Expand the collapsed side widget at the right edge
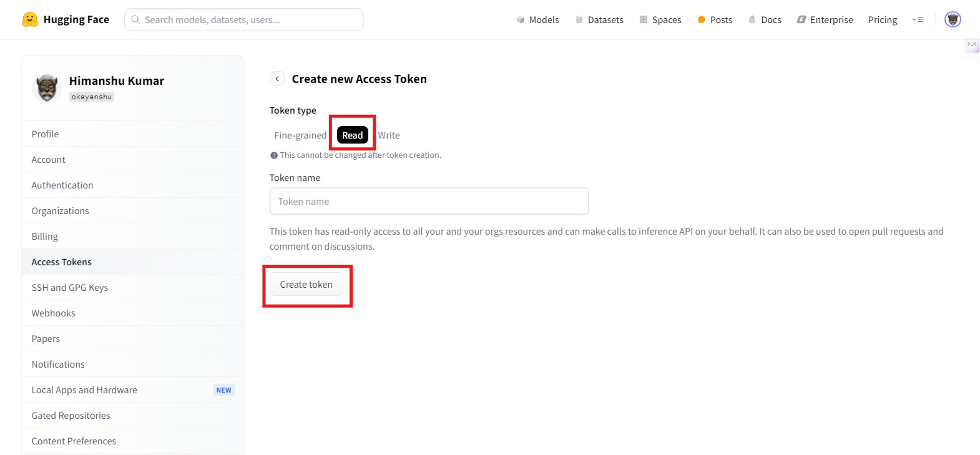Image resolution: width=980 pixels, height=455 pixels. tap(972, 46)
